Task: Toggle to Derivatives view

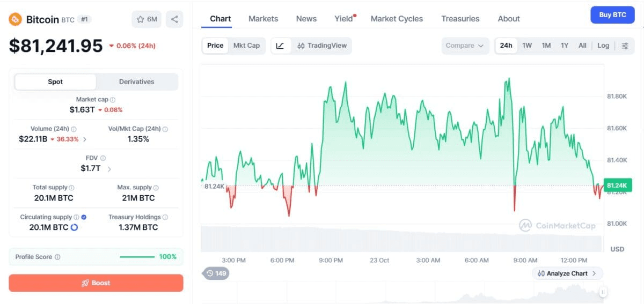Action: (x=137, y=82)
